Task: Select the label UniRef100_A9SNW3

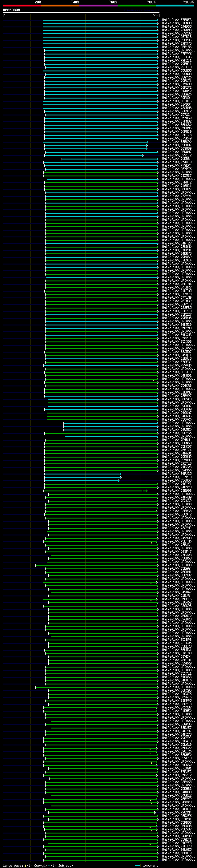Action: click(177, 74)
